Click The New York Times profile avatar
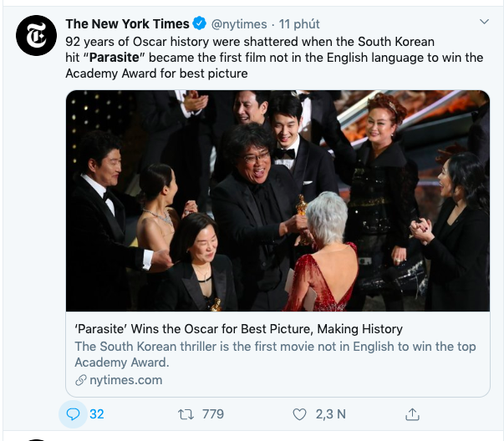The image size is (504, 441). point(37,36)
